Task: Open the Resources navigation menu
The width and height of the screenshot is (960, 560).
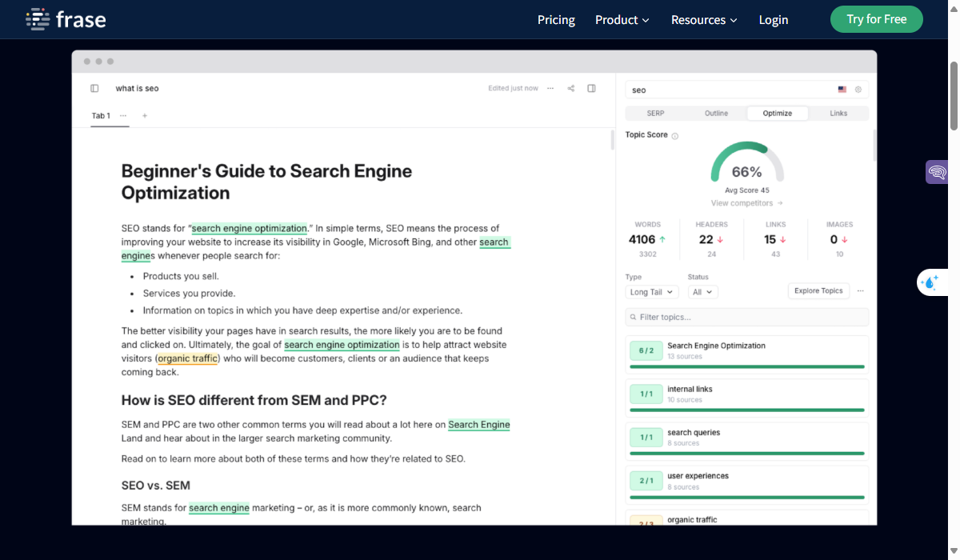Action: tap(704, 20)
